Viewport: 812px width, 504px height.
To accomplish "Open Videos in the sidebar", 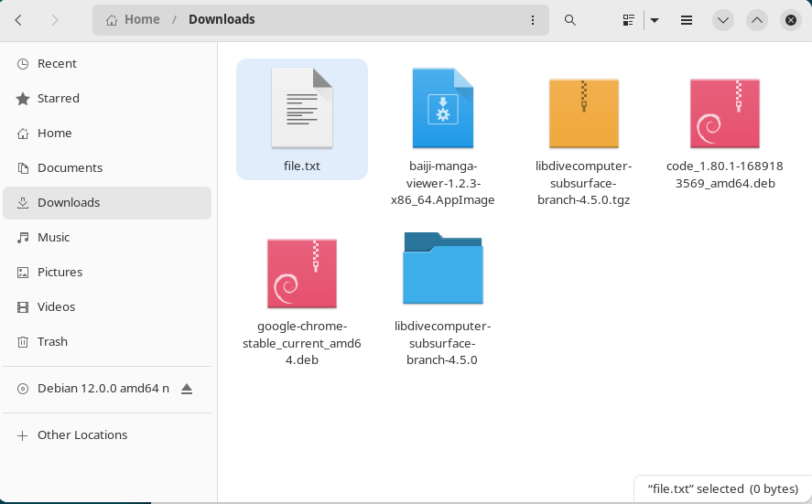I will (x=107, y=306).
